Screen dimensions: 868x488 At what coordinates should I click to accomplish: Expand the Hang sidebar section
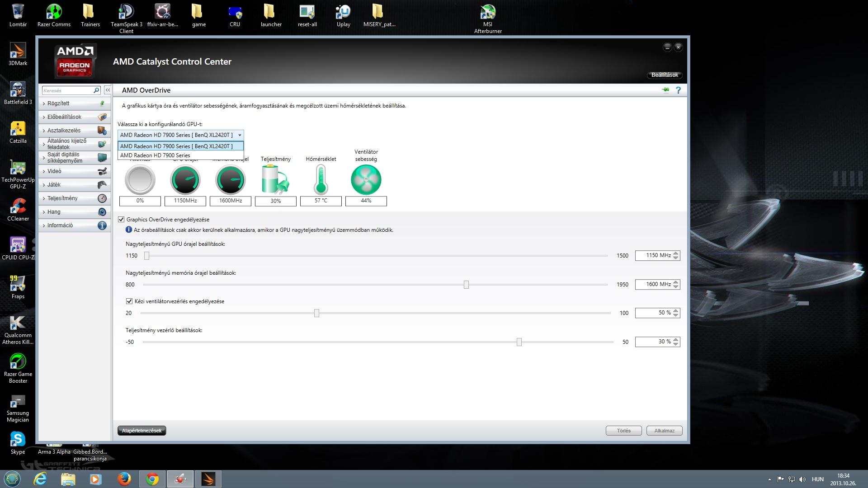[75, 212]
